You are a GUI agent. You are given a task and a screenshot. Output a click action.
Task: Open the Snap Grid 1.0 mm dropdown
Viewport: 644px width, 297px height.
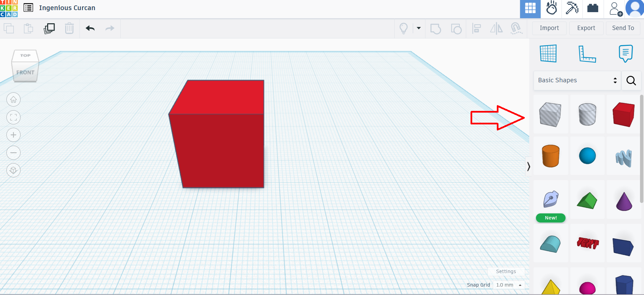pyautogui.click(x=509, y=285)
